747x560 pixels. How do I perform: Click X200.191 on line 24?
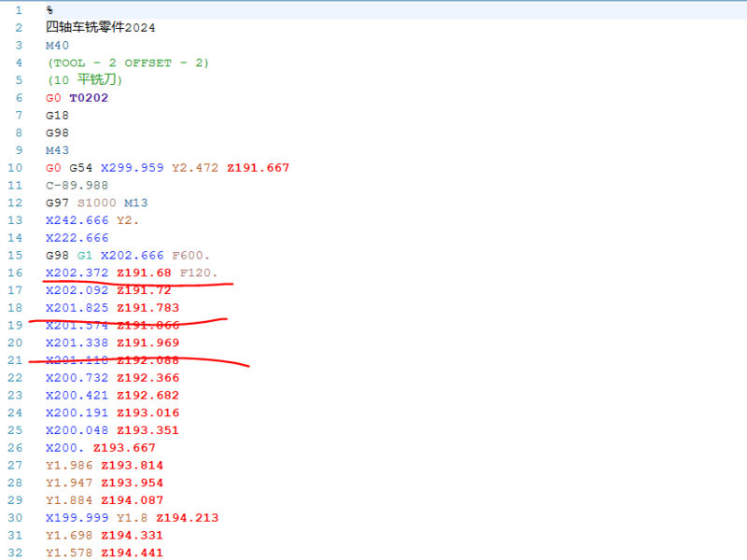pyautogui.click(x=78, y=413)
